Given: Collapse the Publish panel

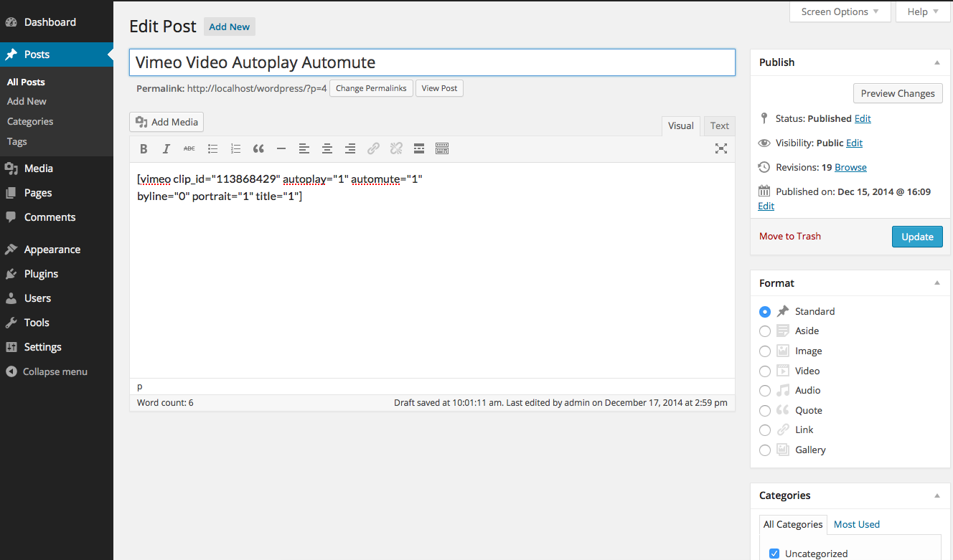Looking at the screenshot, I should click(x=936, y=63).
